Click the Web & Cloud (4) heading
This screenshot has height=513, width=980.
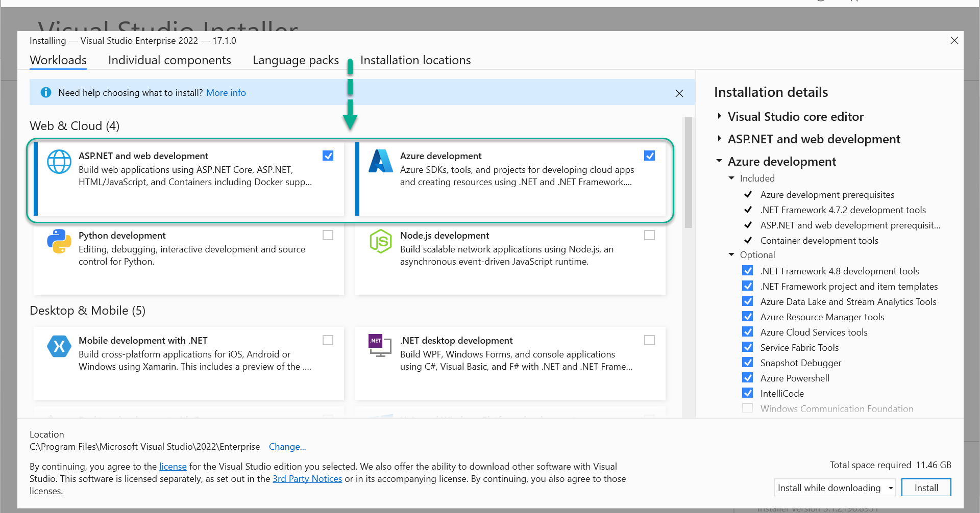point(75,126)
